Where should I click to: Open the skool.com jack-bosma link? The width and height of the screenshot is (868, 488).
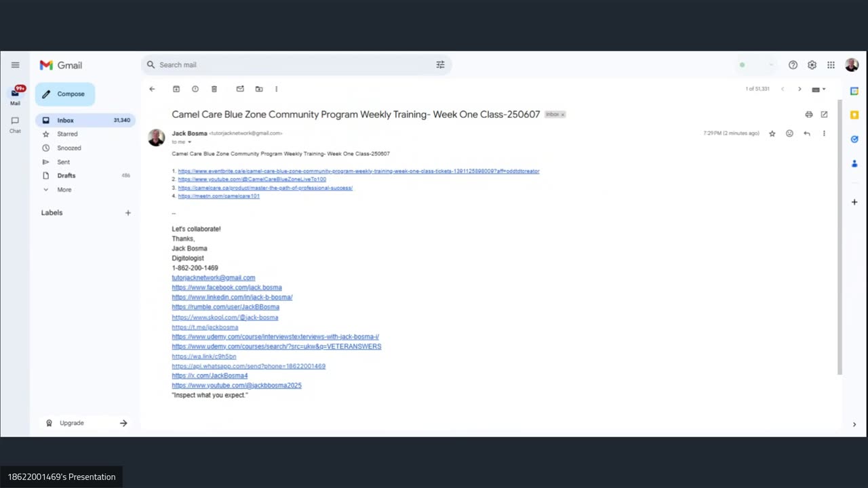(x=225, y=317)
